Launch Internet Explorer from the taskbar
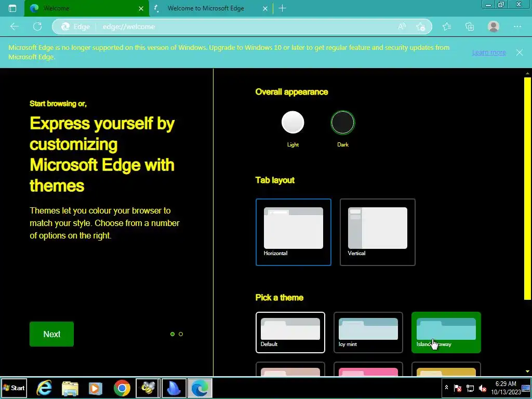 click(x=44, y=388)
